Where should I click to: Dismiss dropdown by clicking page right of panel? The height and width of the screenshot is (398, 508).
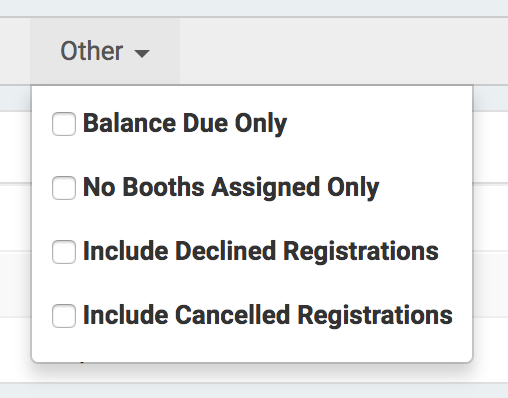click(491, 217)
